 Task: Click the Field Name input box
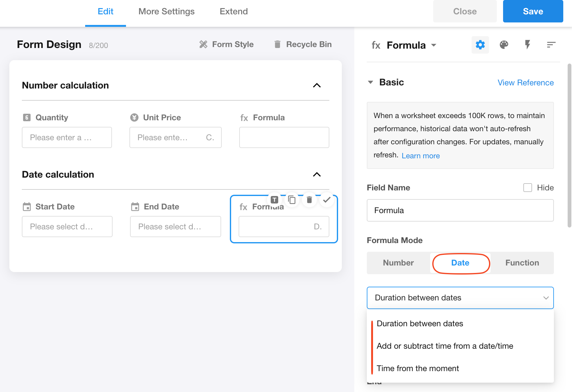pyautogui.click(x=460, y=210)
